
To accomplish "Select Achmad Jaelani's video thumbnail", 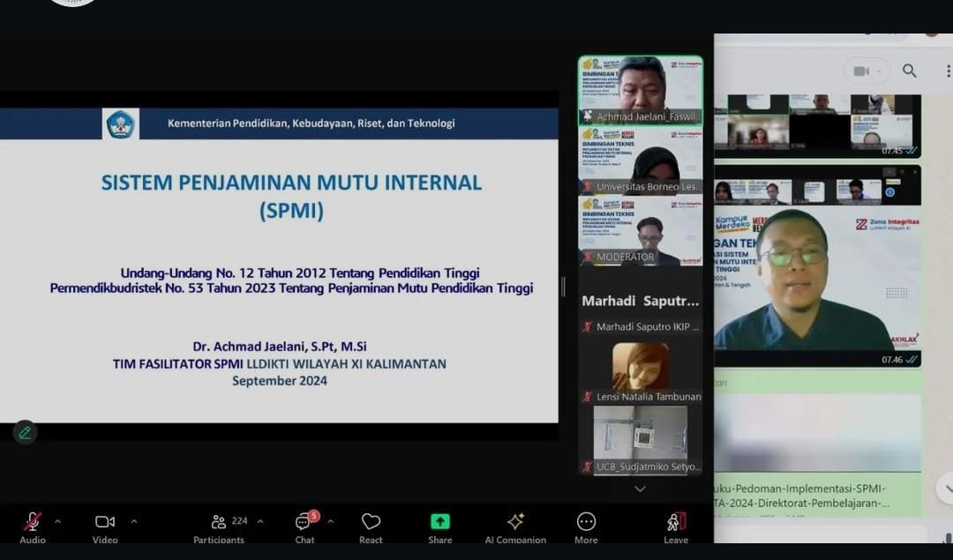I will point(641,90).
